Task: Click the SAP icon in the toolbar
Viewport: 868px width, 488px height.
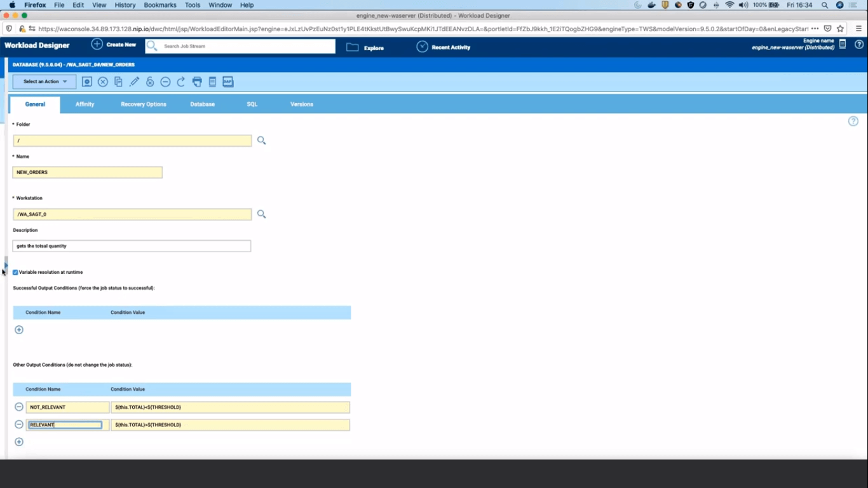Action: (227, 82)
